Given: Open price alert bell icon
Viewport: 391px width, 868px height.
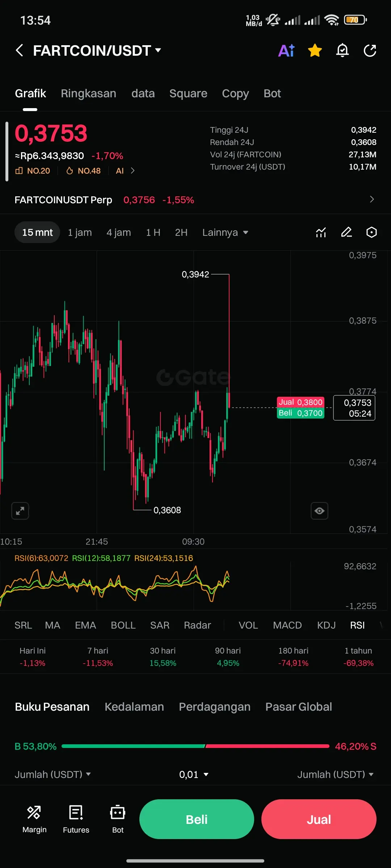Looking at the screenshot, I should tap(342, 50).
